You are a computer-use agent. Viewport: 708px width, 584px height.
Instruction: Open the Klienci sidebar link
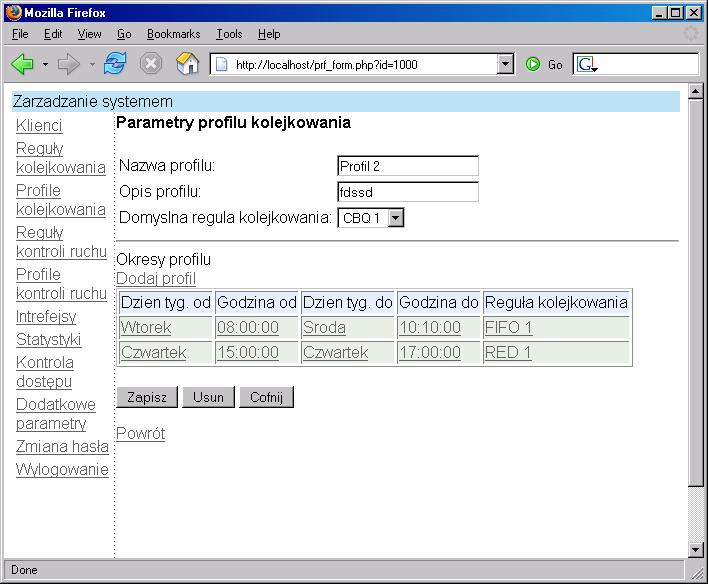[39, 126]
